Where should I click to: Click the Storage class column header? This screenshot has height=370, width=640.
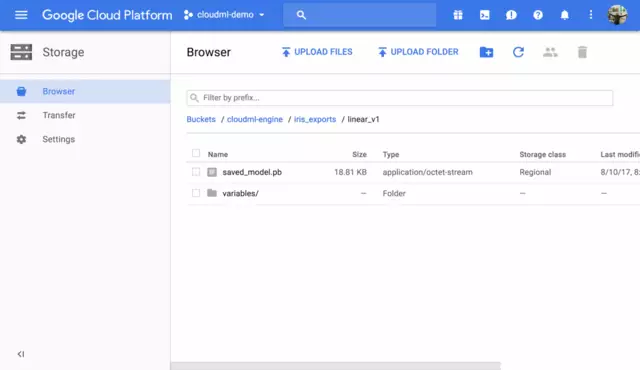pyautogui.click(x=542, y=155)
